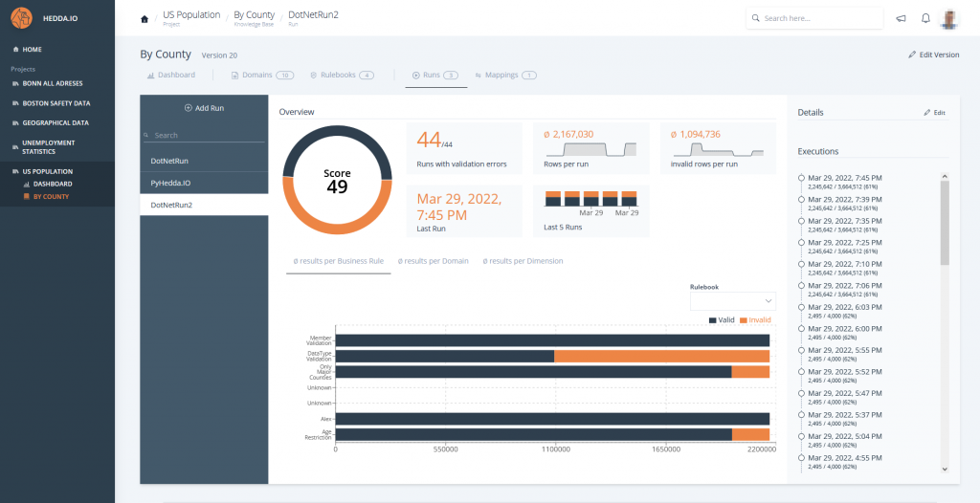This screenshot has width=980, height=503.
Task: Click the home icon in breadcrumb
Action: [x=145, y=19]
